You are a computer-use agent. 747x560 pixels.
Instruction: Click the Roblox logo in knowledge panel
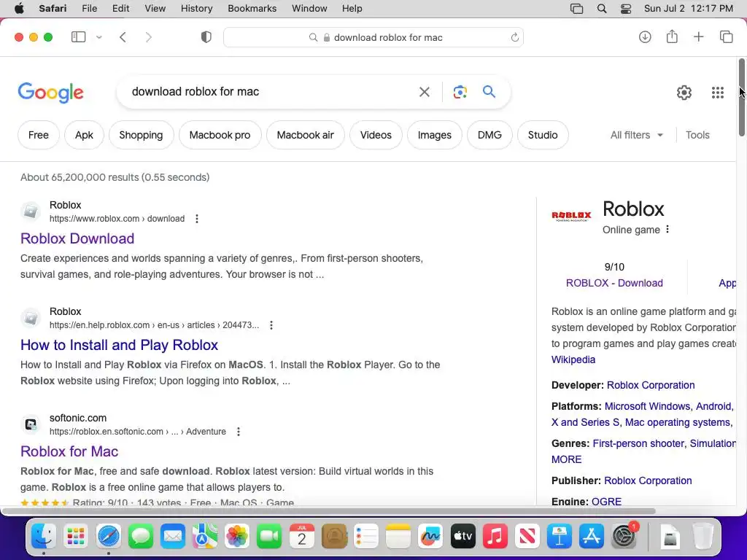(x=571, y=216)
